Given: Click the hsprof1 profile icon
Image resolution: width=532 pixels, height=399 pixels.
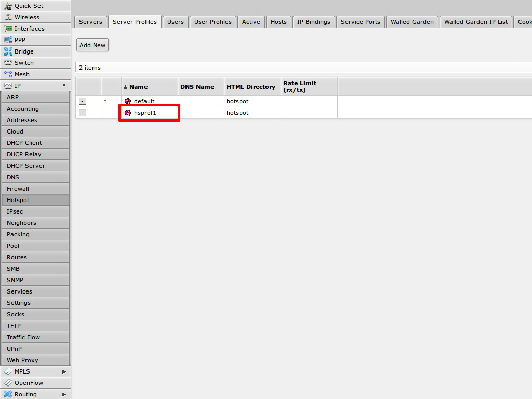Looking at the screenshot, I should coord(128,113).
